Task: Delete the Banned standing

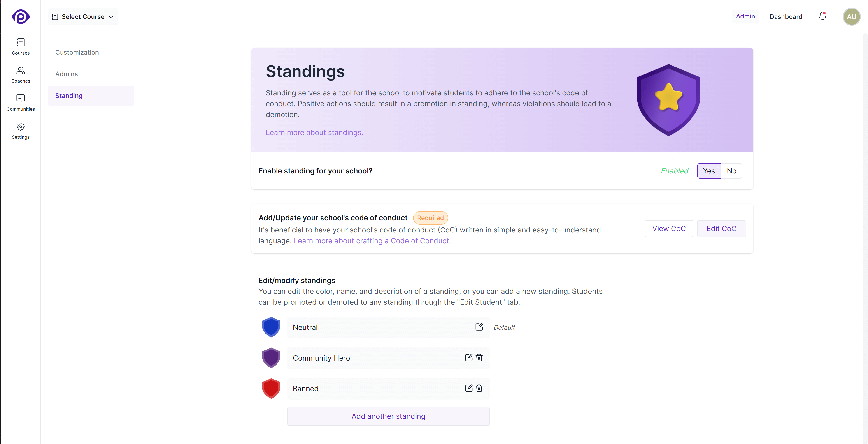Action: click(479, 389)
